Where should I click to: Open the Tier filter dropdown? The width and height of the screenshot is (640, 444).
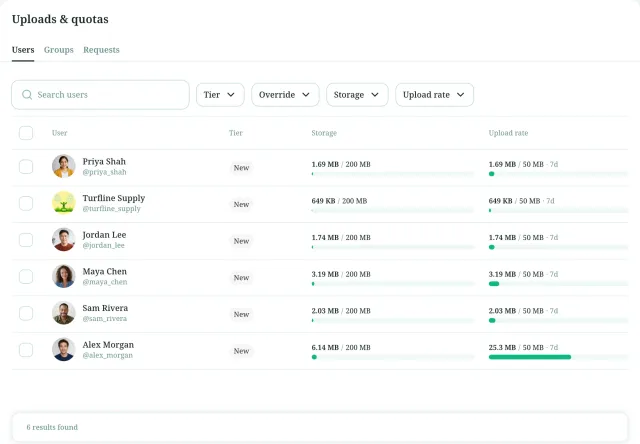click(x=220, y=95)
